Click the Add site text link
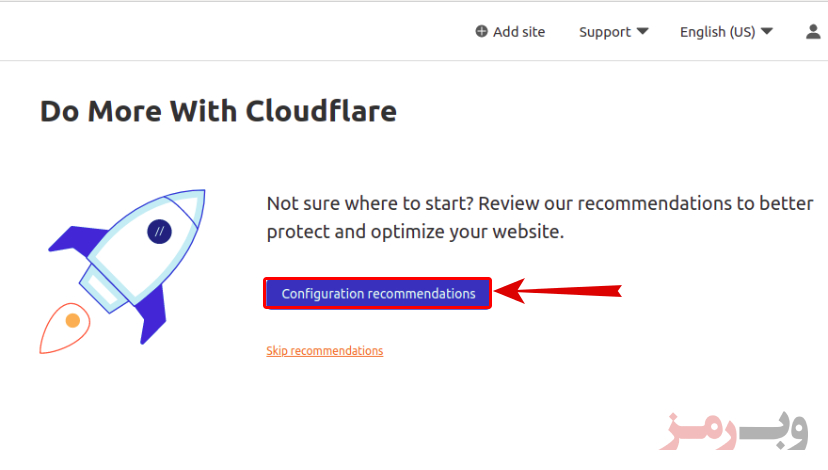Viewport: 828px width, 470px height. coord(519,32)
